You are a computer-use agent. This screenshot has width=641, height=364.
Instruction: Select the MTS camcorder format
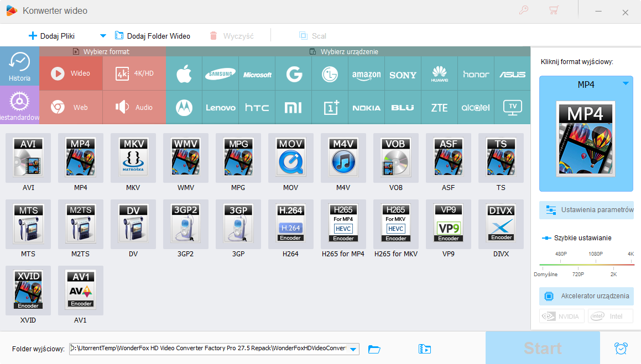click(28, 224)
